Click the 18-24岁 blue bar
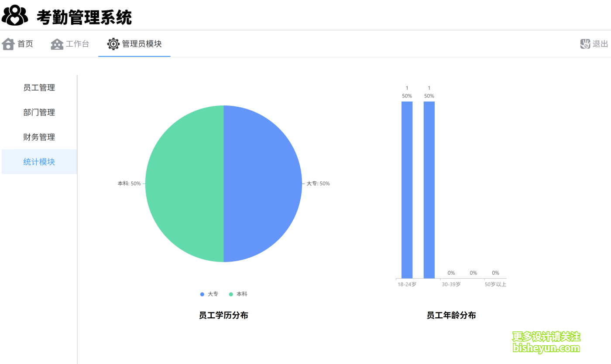This screenshot has width=611, height=364. pos(407,190)
